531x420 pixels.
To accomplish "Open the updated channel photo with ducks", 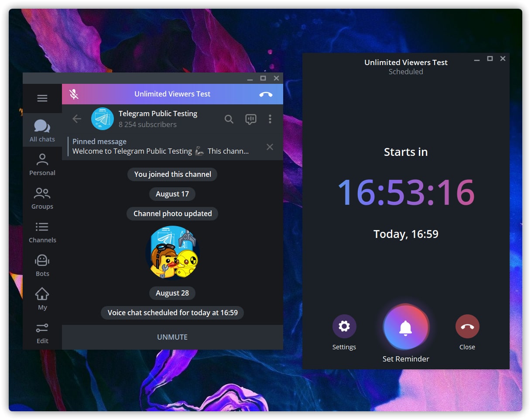I will tap(172, 252).
